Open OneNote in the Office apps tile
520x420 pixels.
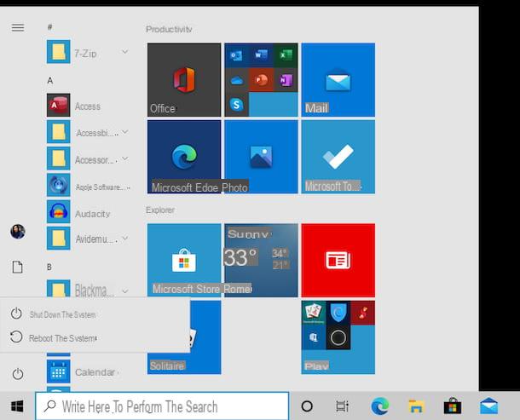286,80
